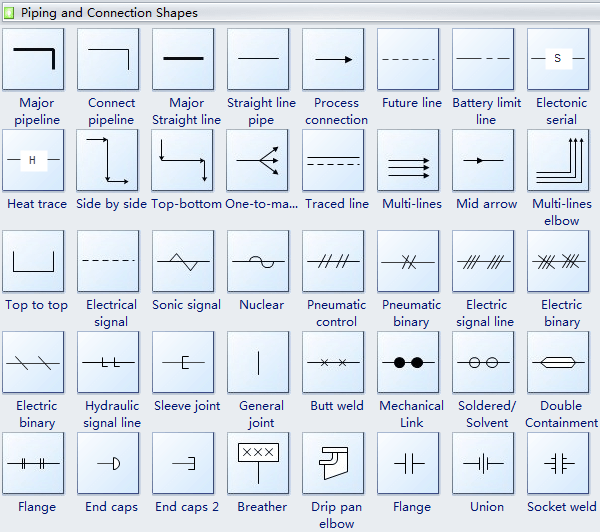This screenshot has height=532, width=600.
Task: Select the Connect pipeline shape
Action: 108,59
